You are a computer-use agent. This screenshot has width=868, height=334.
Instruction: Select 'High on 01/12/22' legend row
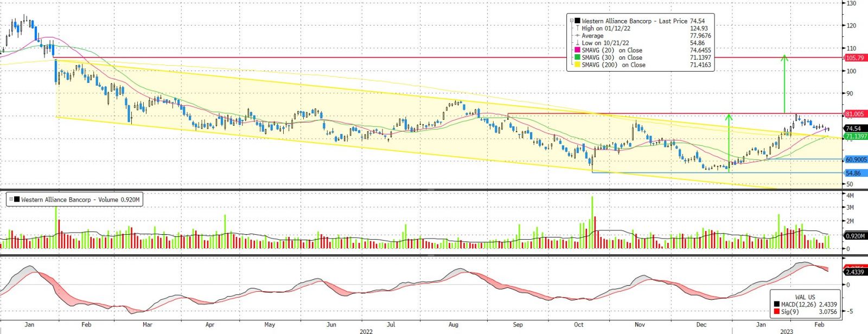pyautogui.click(x=606, y=28)
